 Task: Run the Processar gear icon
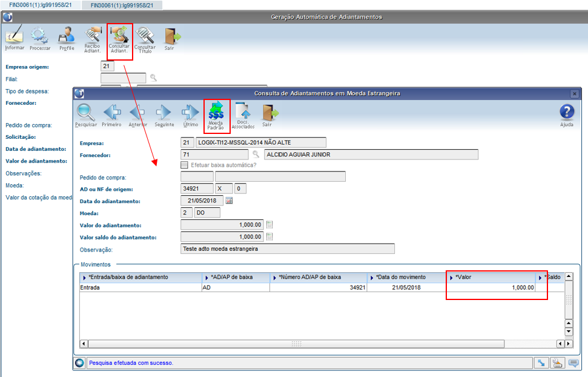[40, 38]
